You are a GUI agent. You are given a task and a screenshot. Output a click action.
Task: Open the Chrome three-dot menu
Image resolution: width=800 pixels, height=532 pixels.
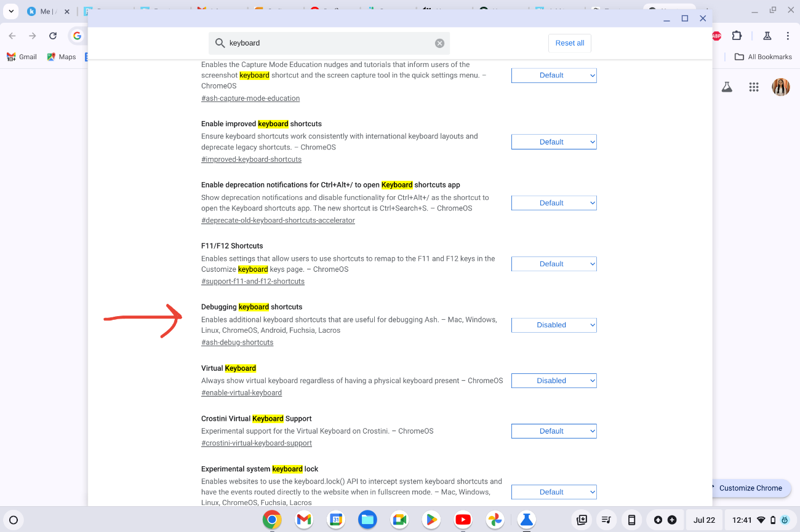pyautogui.click(x=788, y=36)
